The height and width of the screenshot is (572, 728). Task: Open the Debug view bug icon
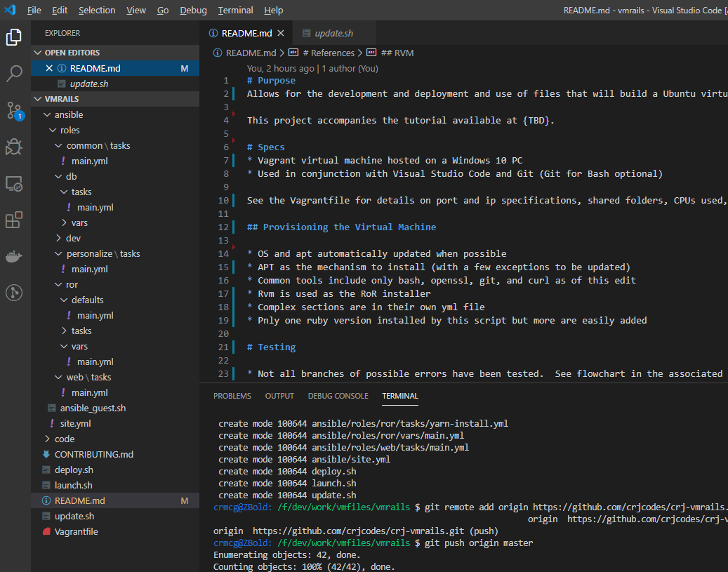[x=14, y=147]
